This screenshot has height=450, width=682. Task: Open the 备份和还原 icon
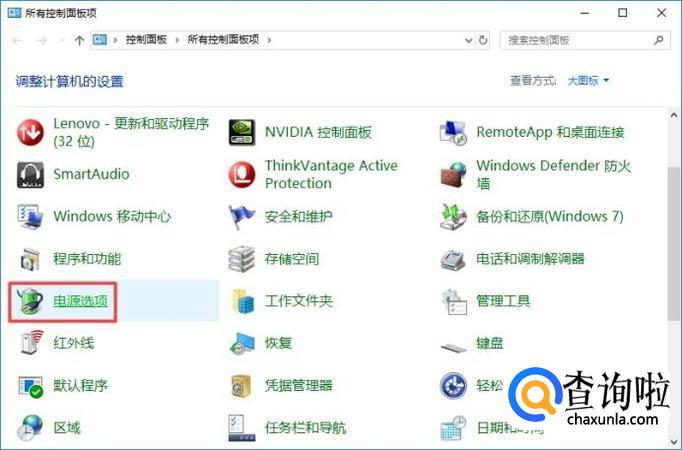(x=453, y=217)
